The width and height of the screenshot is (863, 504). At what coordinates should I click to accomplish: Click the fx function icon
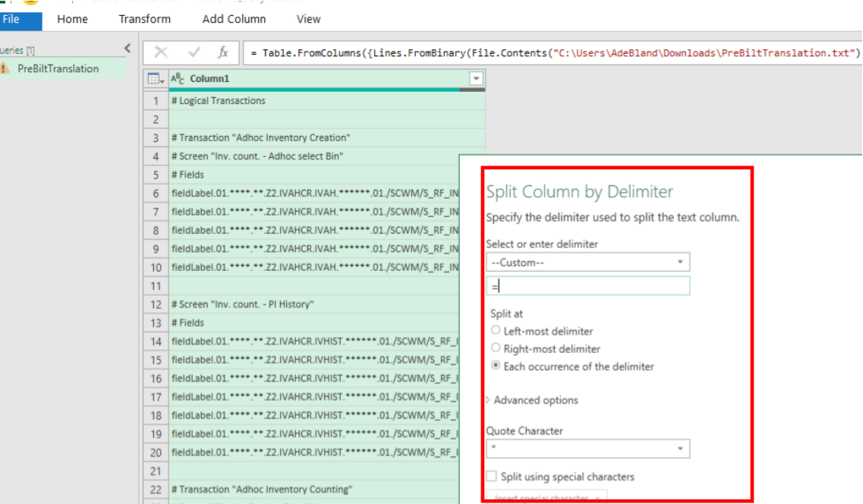click(223, 52)
